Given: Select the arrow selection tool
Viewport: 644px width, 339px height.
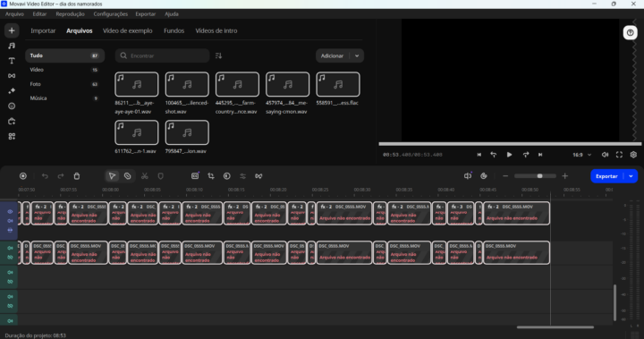Looking at the screenshot, I should click(x=112, y=176).
